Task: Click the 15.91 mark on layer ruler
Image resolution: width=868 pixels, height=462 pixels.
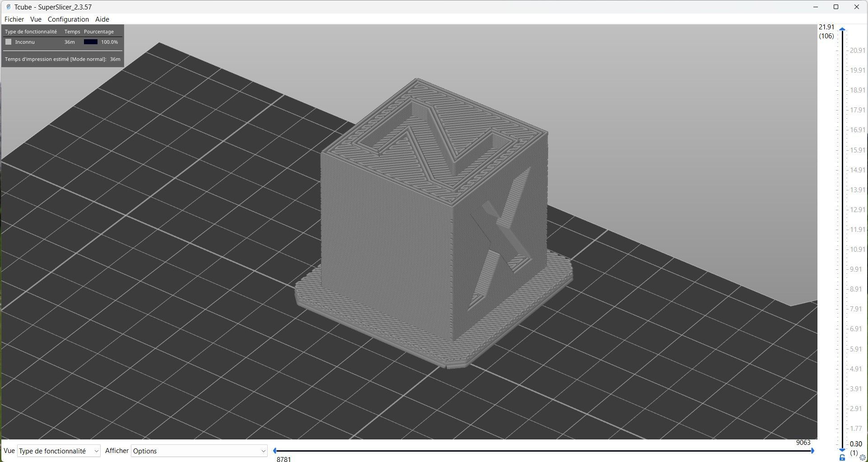Action: (x=858, y=150)
